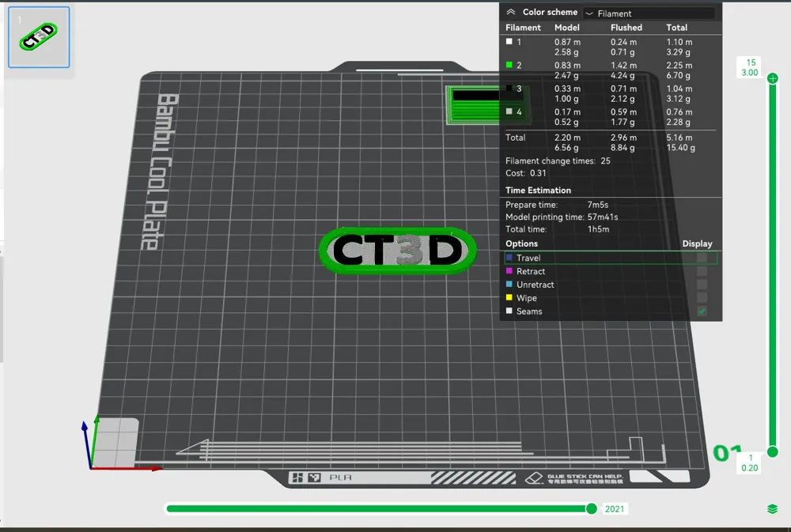This screenshot has width=791, height=532.
Task: Select the white filament 1 color square
Action: point(511,41)
